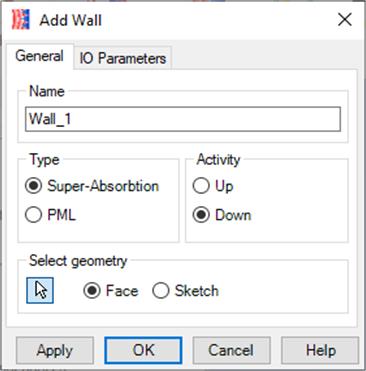366x371 pixels.
Task: Confirm the wall with OK
Action: [x=143, y=350]
